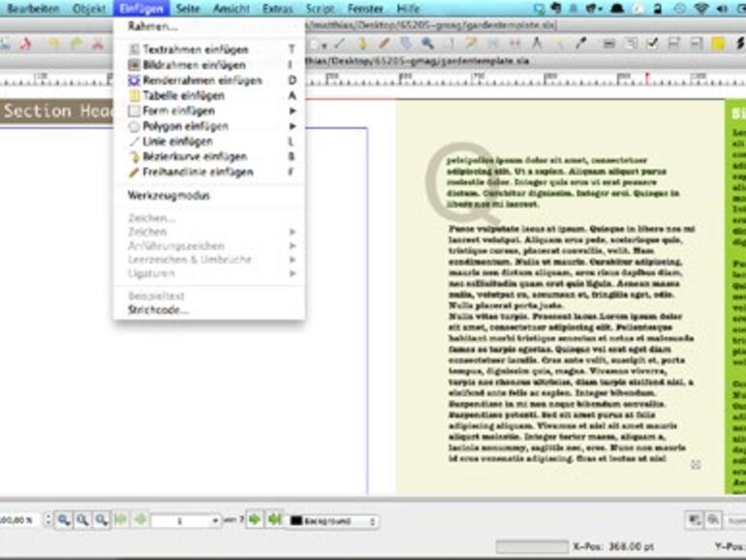Choose Bézierkurve einfügen
The image size is (746, 560).
click(210, 157)
